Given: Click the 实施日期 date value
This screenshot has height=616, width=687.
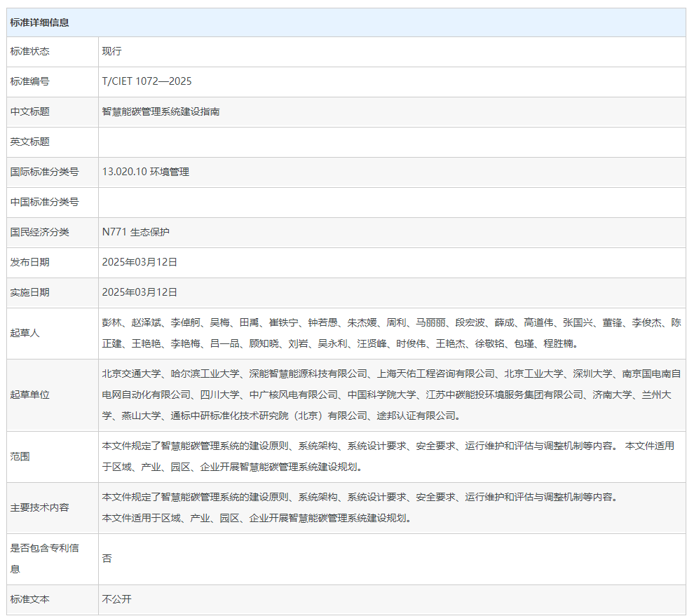Looking at the screenshot, I should click(x=140, y=292).
